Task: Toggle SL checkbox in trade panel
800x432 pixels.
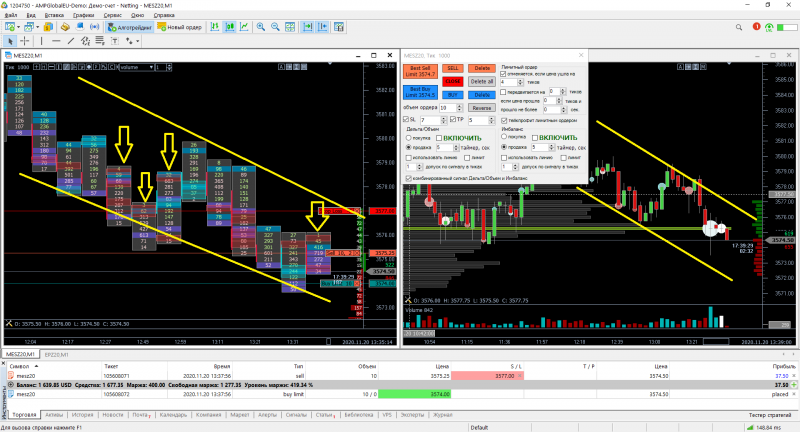Action: pyautogui.click(x=406, y=119)
